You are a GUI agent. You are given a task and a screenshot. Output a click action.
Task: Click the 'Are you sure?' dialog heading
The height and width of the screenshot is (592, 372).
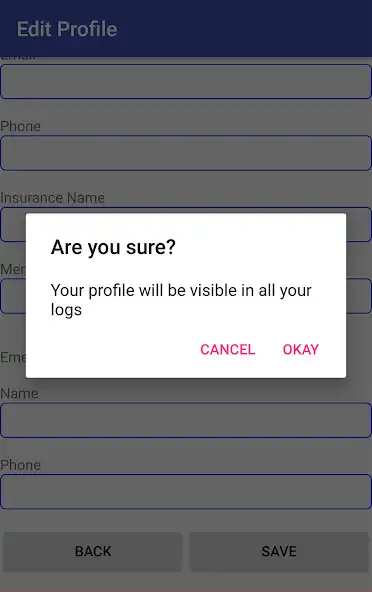pos(113,247)
